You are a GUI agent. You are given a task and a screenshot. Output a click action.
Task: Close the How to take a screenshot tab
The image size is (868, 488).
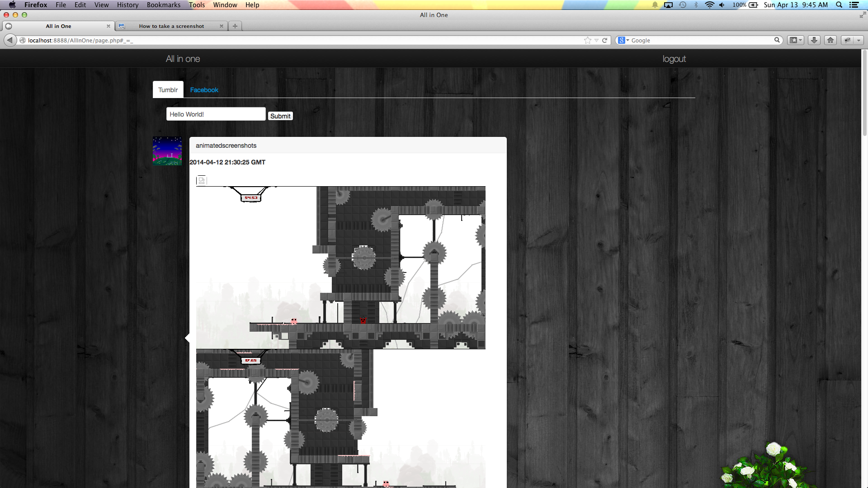(222, 26)
